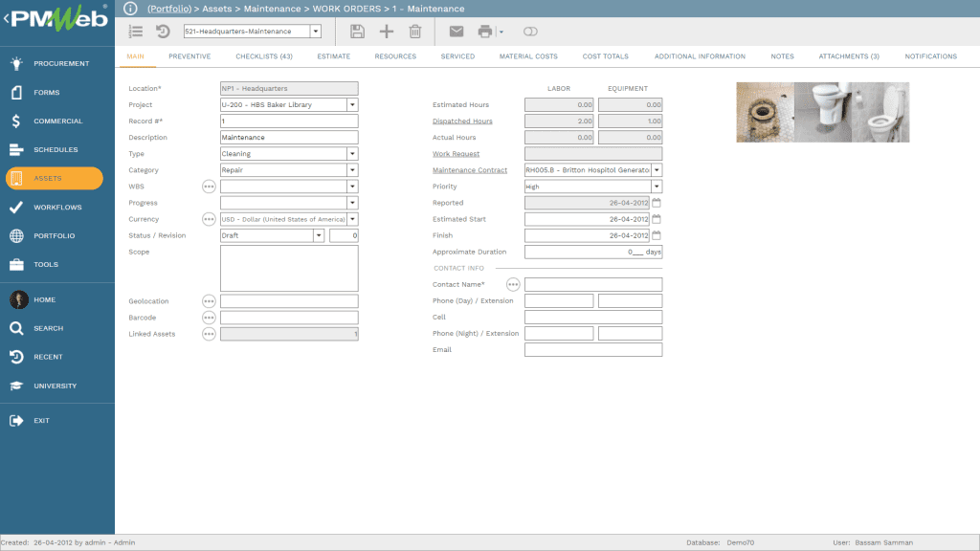
Task: Open Workflows module in sidebar
Action: [x=56, y=207]
